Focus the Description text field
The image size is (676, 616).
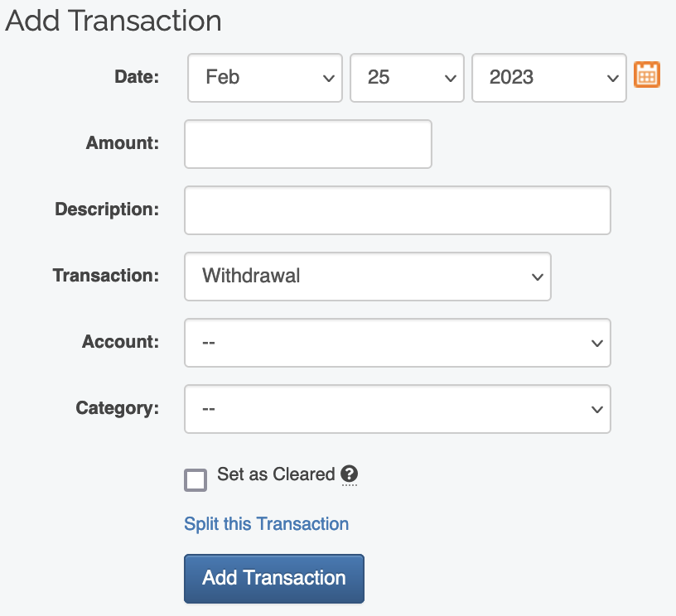[x=397, y=210]
